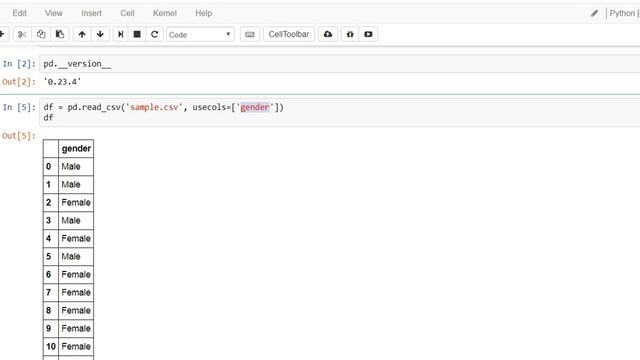Open the Edit menu
The width and height of the screenshot is (640, 360).
19,13
